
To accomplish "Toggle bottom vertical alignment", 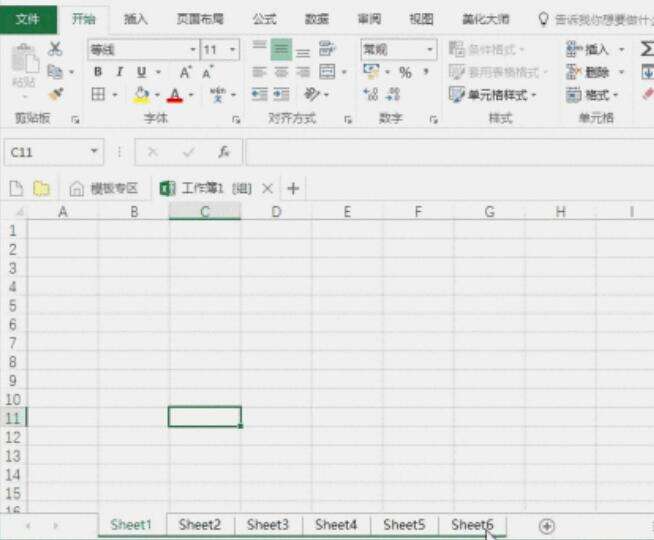I will coord(303,53).
